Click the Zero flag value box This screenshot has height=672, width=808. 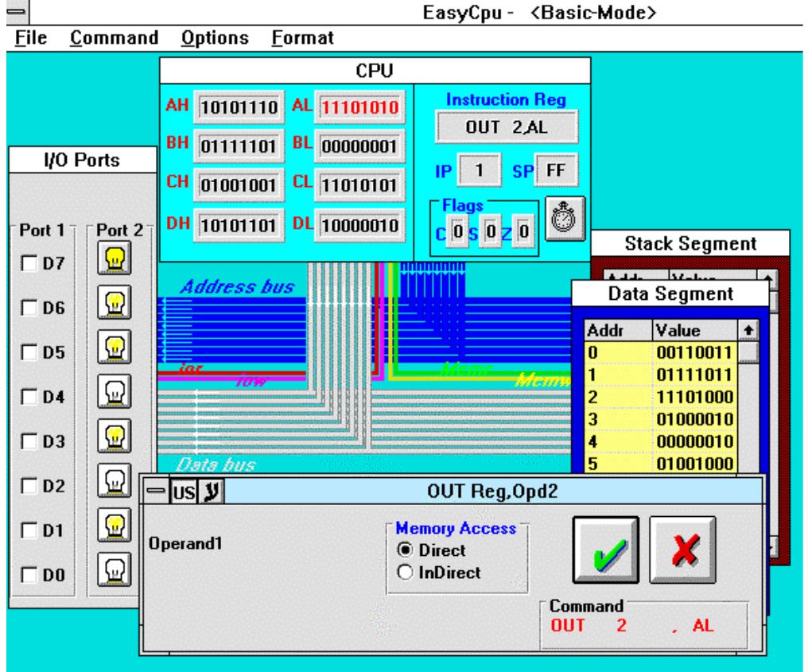point(523,232)
